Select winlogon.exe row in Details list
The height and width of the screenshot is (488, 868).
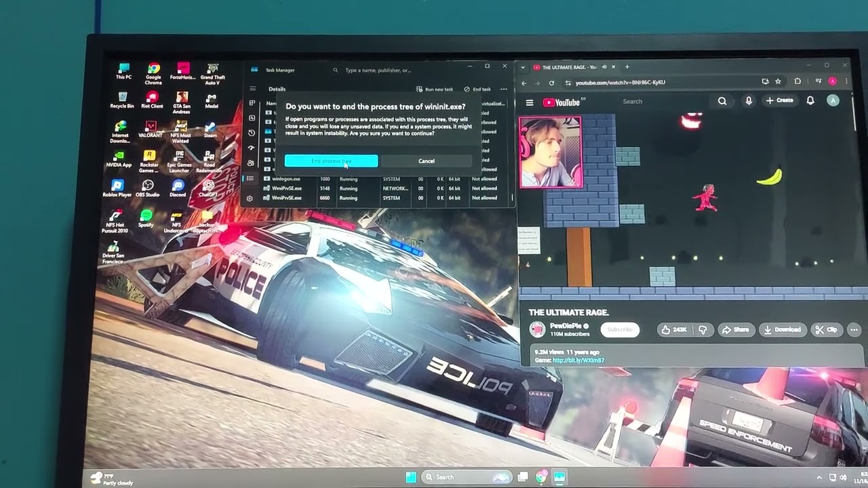coord(385,179)
